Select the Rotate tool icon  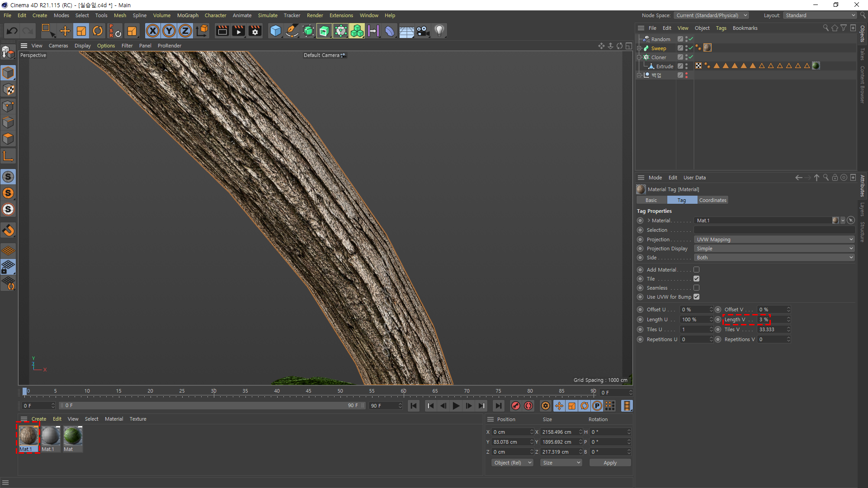98,31
